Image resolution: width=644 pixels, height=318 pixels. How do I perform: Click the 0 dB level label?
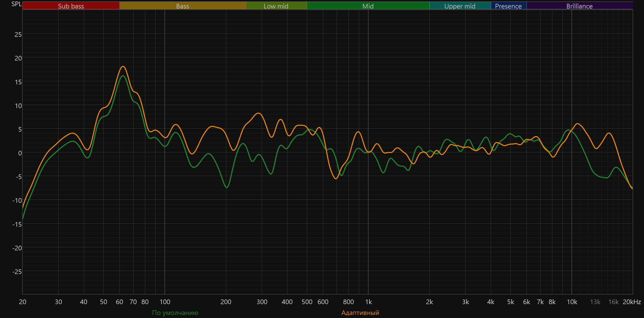tap(20, 153)
